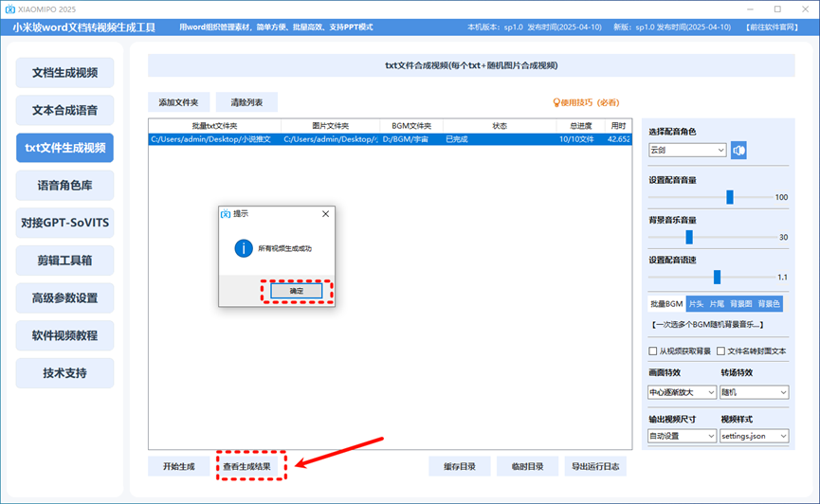Screen dimensions: 820x504
Task: Open the 临时目录 button
Action: (x=527, y=466)
